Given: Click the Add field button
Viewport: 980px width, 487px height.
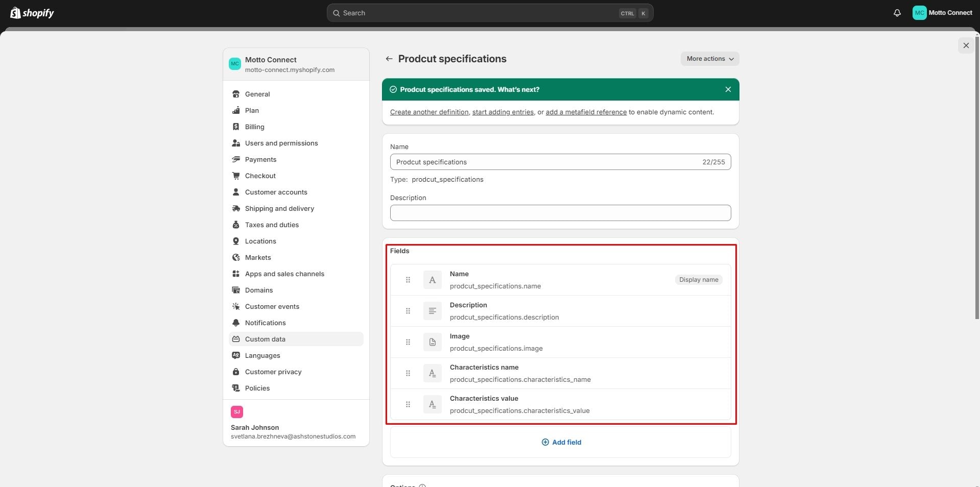Looking at the screenshot, I should point(561,442).
